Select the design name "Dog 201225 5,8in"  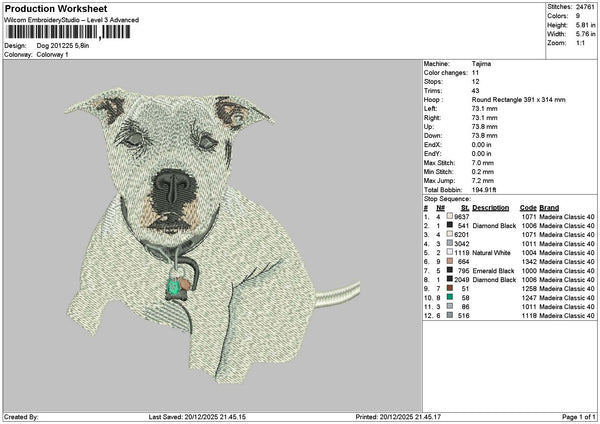click(x=63, y=46)
